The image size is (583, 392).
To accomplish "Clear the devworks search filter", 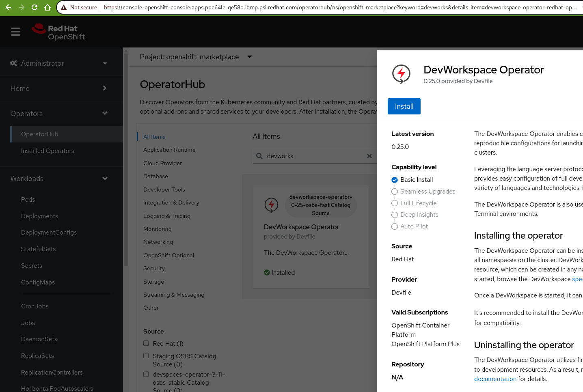I will tap(369, 156).
